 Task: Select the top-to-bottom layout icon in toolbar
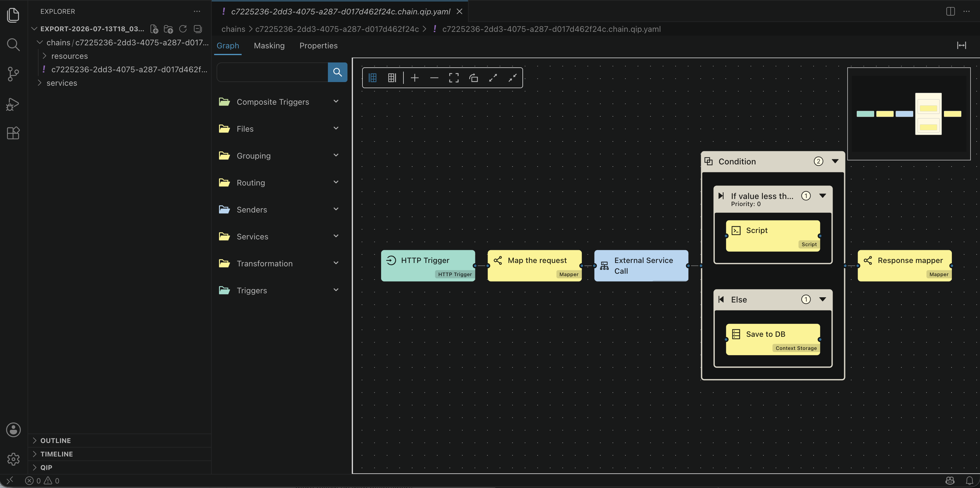pyautogui.click(x=392, y=78)
